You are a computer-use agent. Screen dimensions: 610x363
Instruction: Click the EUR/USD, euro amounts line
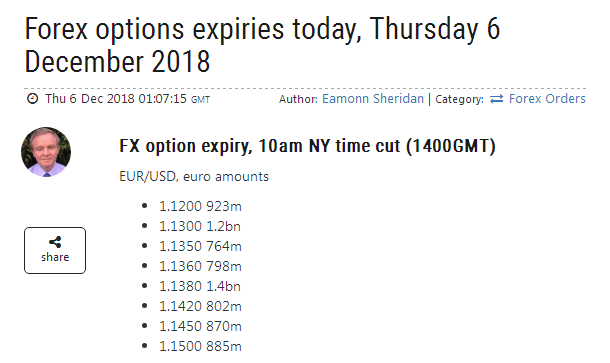click(194, 177)
